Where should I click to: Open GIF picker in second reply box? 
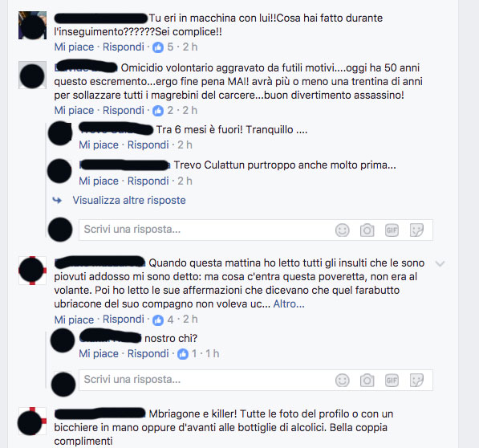[x=392, y=381]
